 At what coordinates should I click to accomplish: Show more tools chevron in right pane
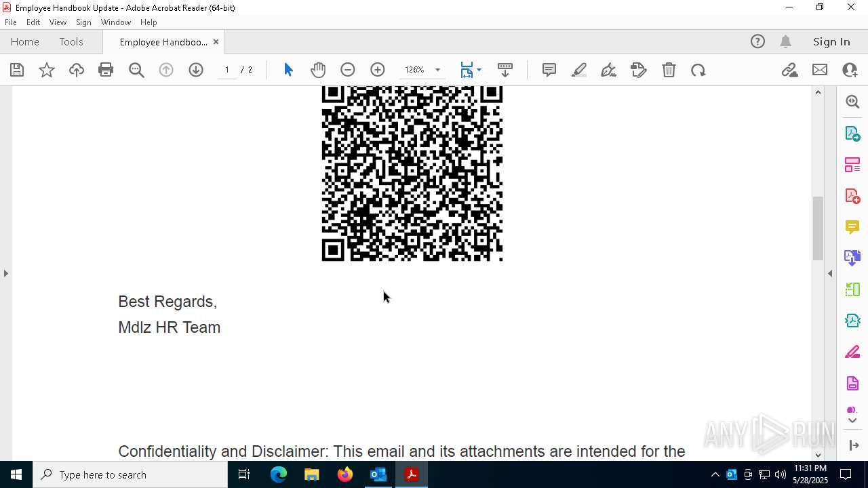852,420
